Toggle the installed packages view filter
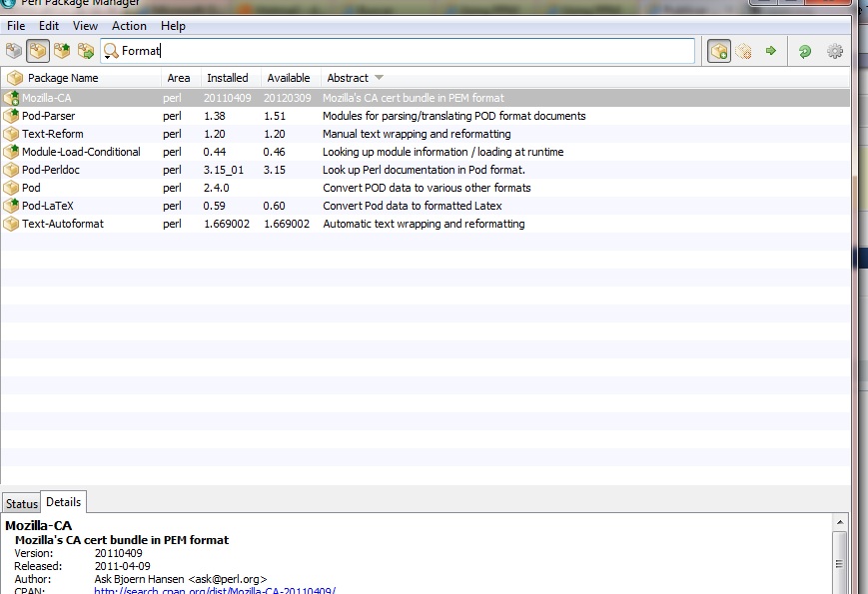 [x=38, y=51]
